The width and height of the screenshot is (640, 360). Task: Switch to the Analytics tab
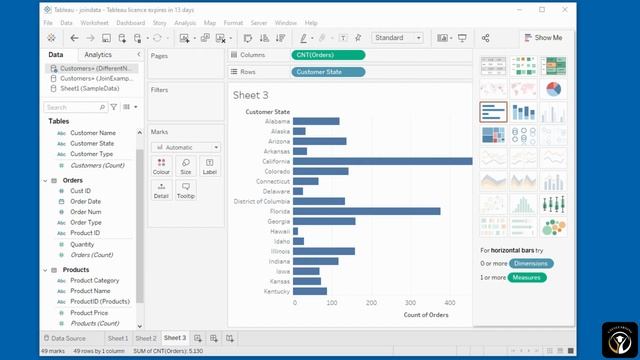tap(98, 55)
